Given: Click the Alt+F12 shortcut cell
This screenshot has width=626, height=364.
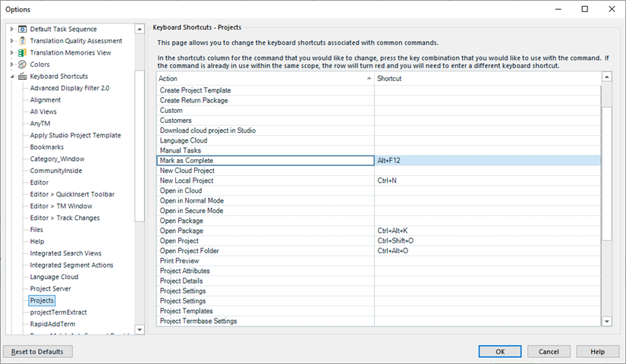Looking at the screenshot, I should click(487, 161).
